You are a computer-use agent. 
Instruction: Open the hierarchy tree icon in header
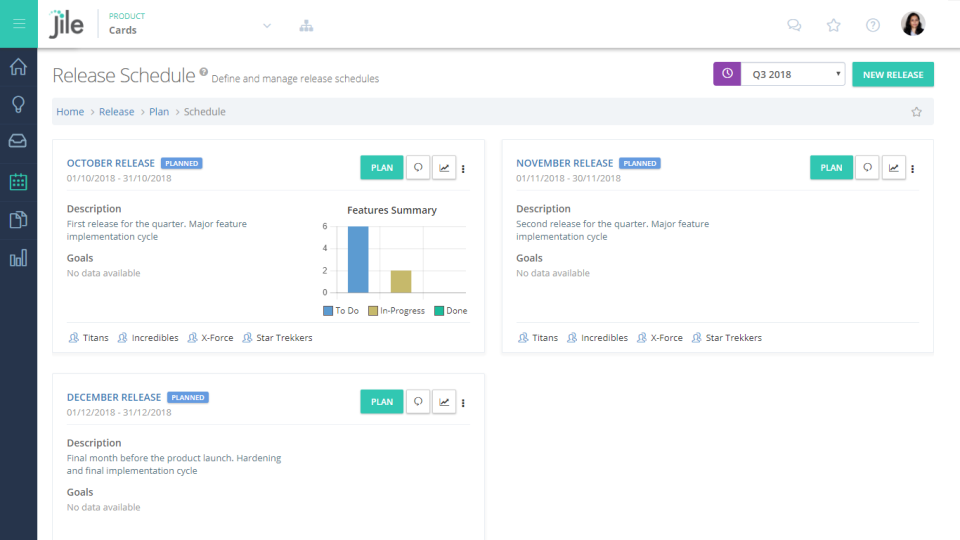[x=306, y=25]
